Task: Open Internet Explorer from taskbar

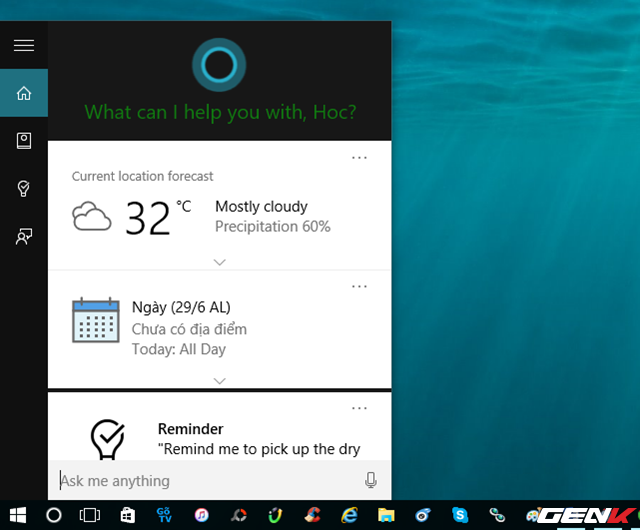Action: [x=349, y=515]
